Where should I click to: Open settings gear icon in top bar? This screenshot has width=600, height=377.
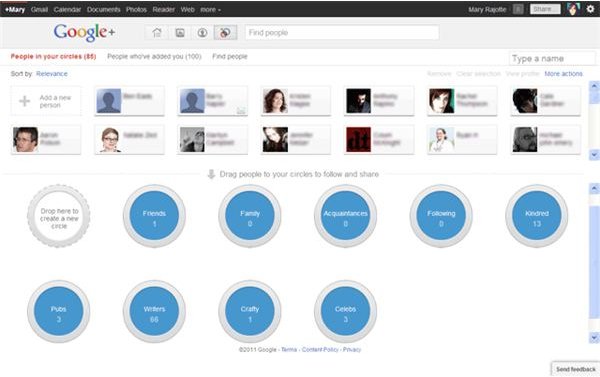click(x=590, y=9)
